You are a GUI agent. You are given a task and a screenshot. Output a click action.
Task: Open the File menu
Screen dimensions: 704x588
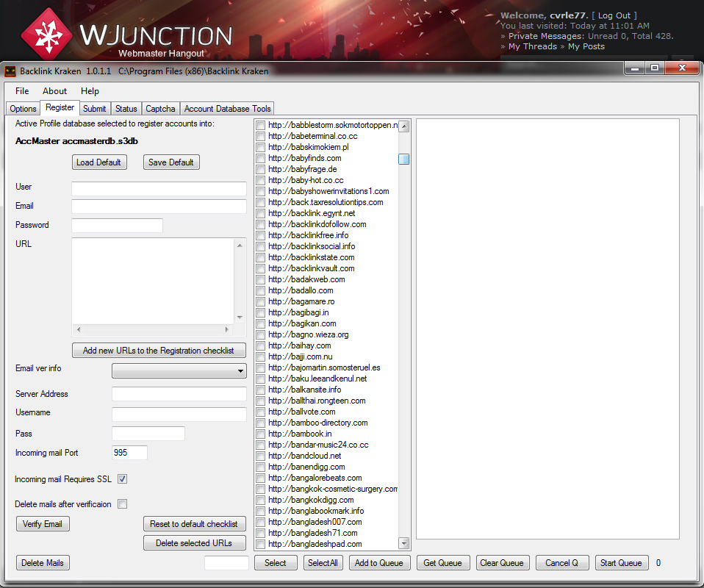(22, 91)
